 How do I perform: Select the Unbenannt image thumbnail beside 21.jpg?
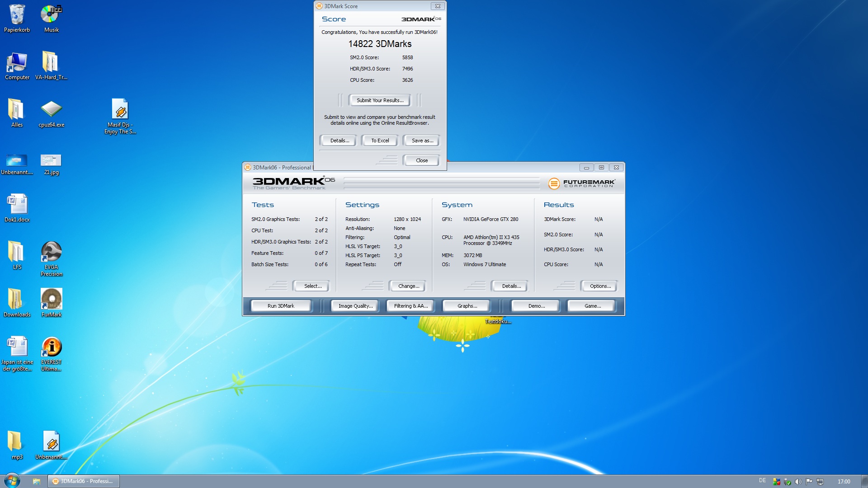(17, 164)
